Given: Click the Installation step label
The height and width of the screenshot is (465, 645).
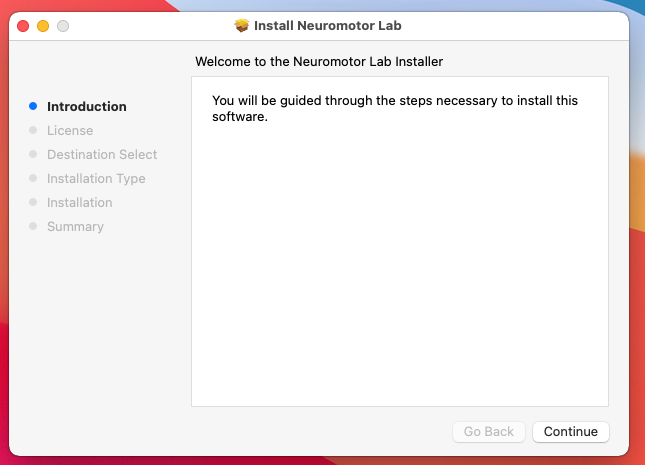Looking at the screenshot, I should point(80,202).
